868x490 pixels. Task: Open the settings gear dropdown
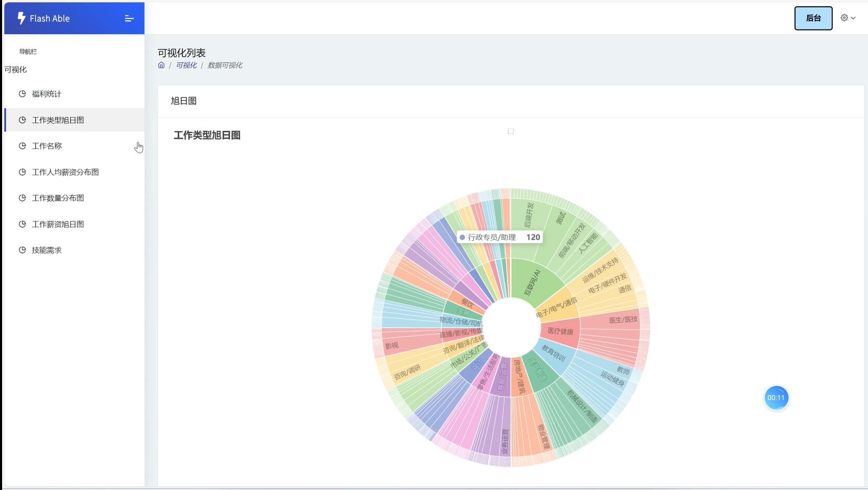pyautogui.click(x=848, y=18)
